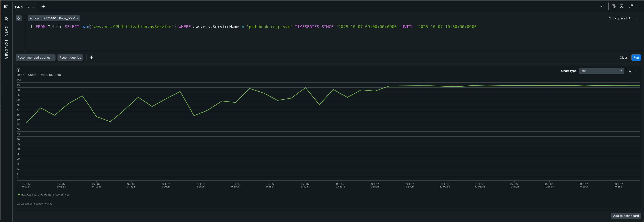The width and height of the screenshot is (644, 222).
Task: Expand the Recommended queries dropdown
Action: tap(35, 58)
